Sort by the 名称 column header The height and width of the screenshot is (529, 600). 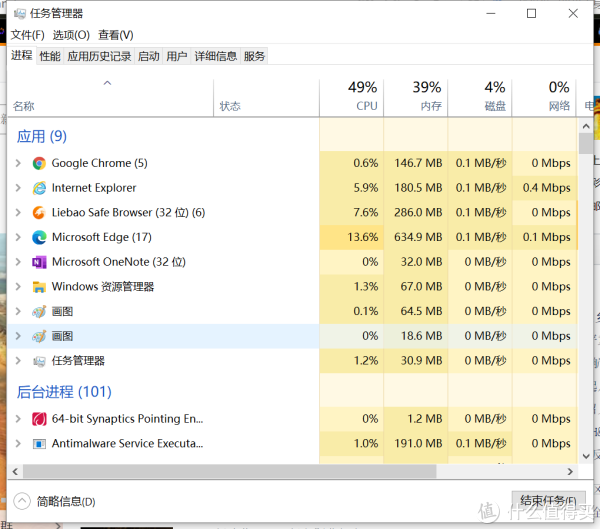pos(110,98)
